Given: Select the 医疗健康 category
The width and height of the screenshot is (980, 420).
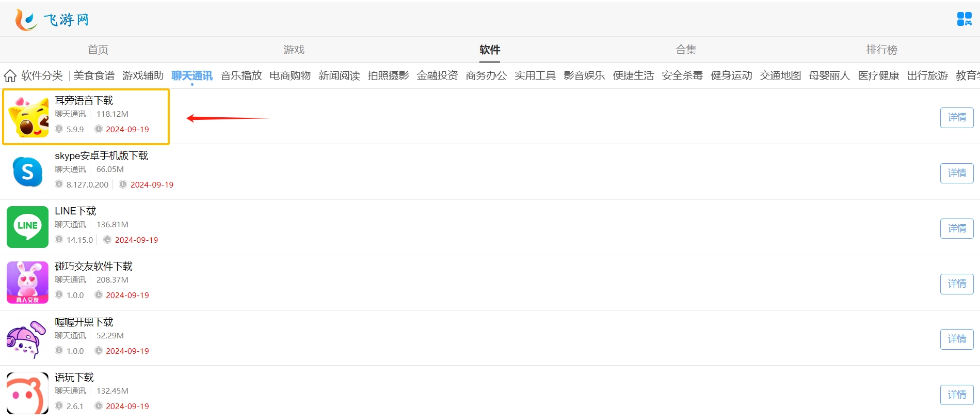Looking at the screenshot, I should tap(878, 75).
